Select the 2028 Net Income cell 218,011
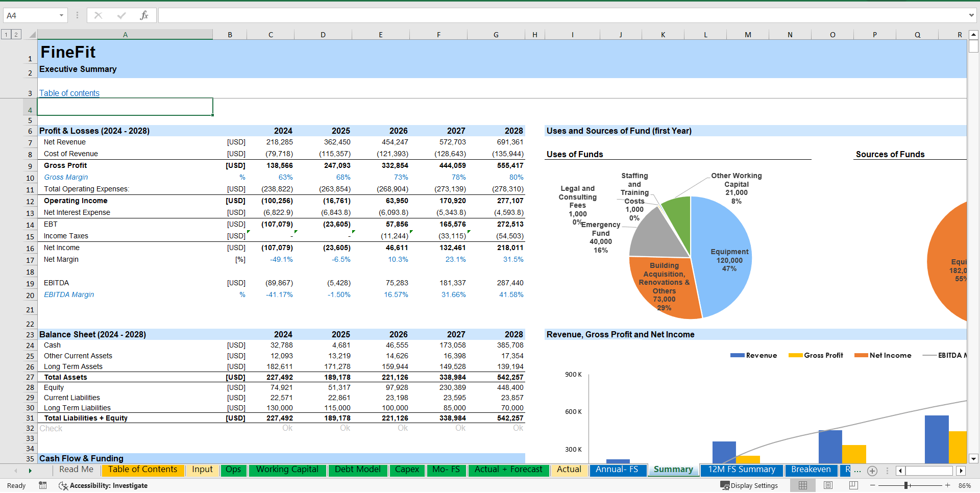The image size is (980, 493). (496, 248)
